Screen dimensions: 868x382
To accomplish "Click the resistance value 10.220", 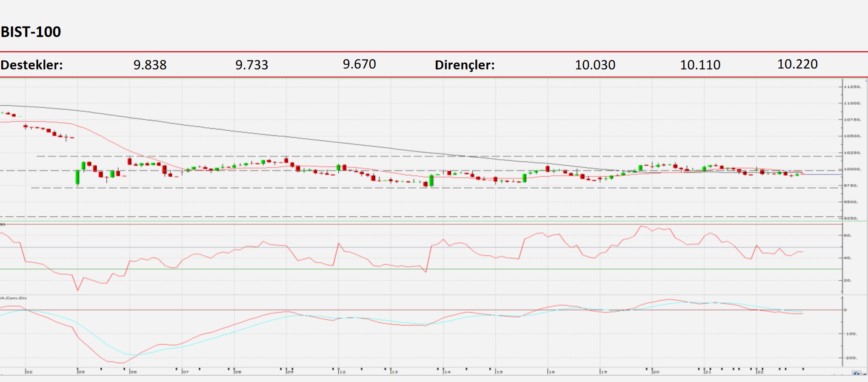I will [x=797, y=64].
